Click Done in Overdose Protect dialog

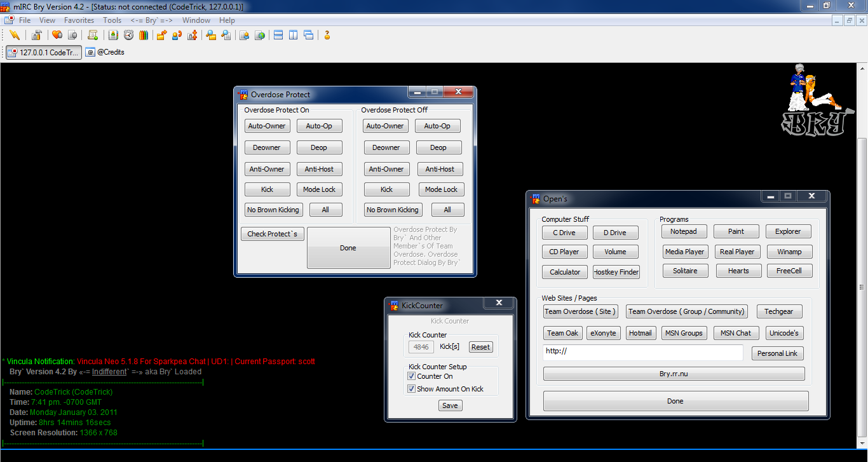click(x=348, y=248)
